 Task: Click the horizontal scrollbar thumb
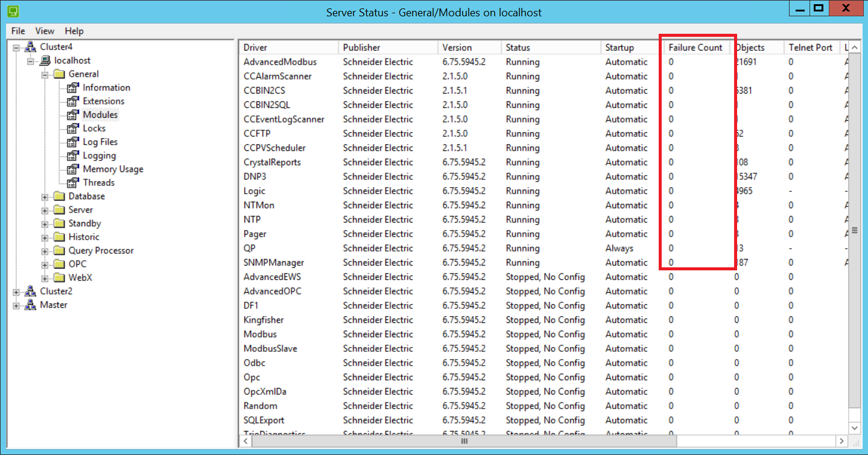(463, 442)
